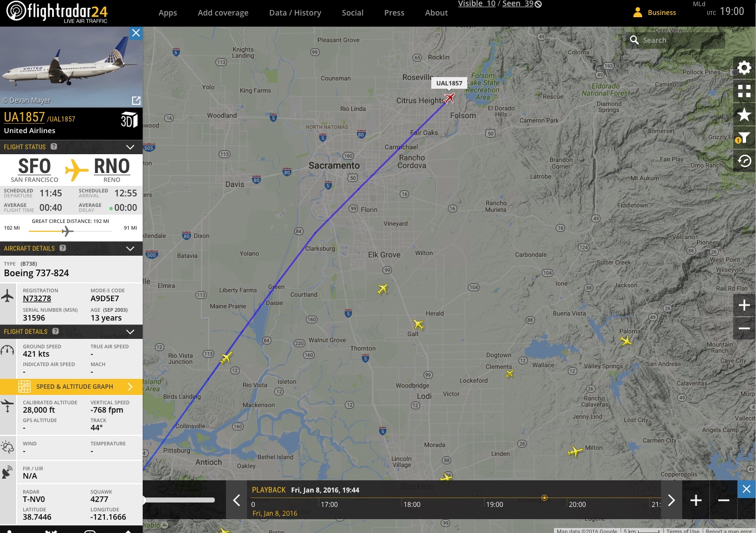
Task: Open the Apps menu
Action: click(x=168, y=13)
